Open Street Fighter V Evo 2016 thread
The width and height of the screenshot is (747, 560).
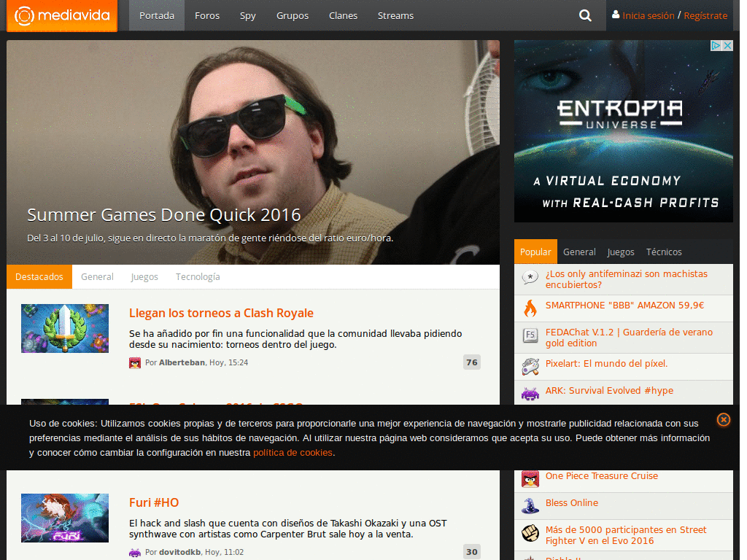point(626,535)
